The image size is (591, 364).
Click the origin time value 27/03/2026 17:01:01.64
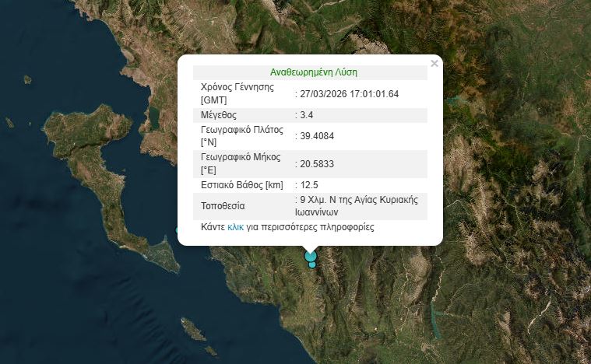[x=349, y=94]
